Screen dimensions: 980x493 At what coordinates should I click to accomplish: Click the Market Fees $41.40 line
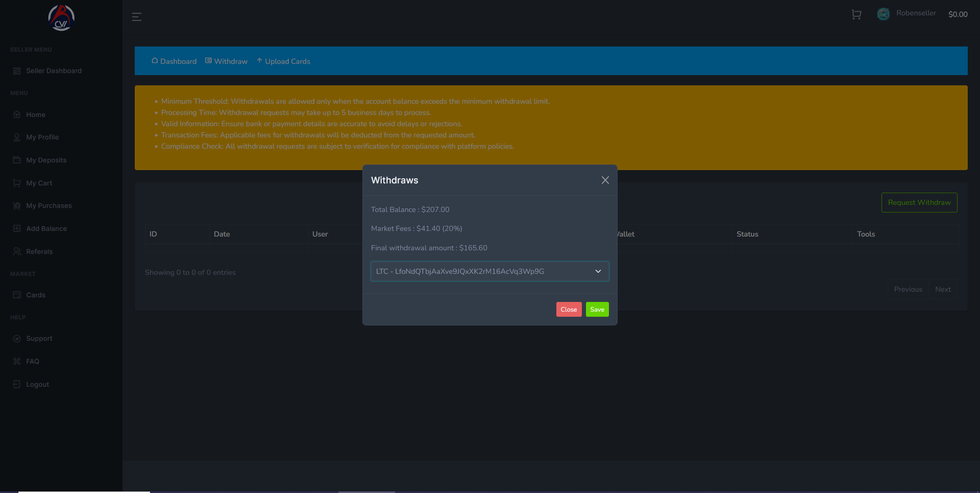[x=416, y=228]
